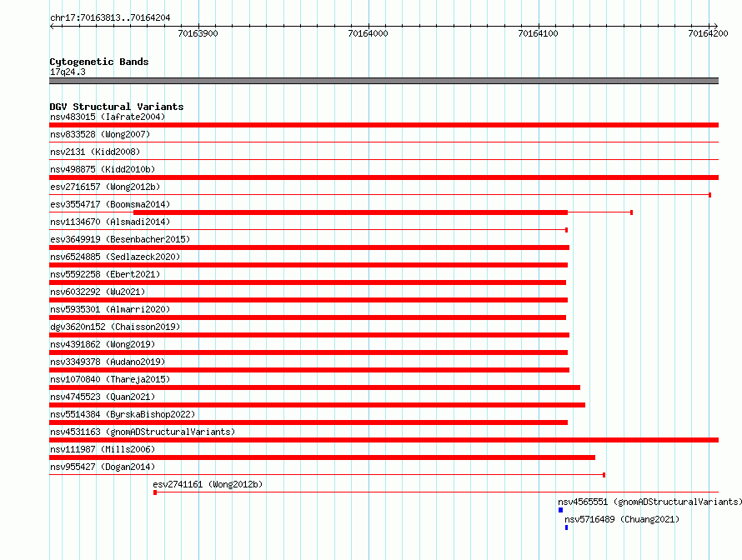Image resolution: width=742 pixels, height=560 pixels.
Task: Click the thick red bar of esv3554717
Action: [x=351, y=212]
